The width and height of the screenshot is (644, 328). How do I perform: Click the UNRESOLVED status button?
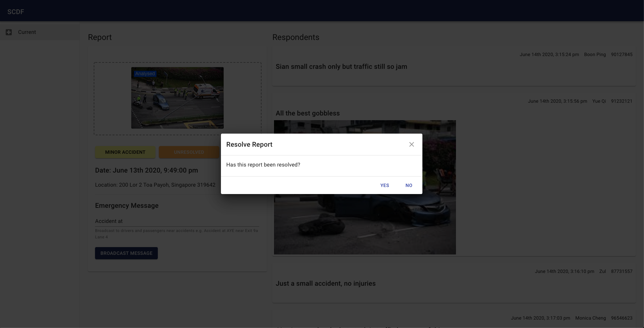click(189, 152)
